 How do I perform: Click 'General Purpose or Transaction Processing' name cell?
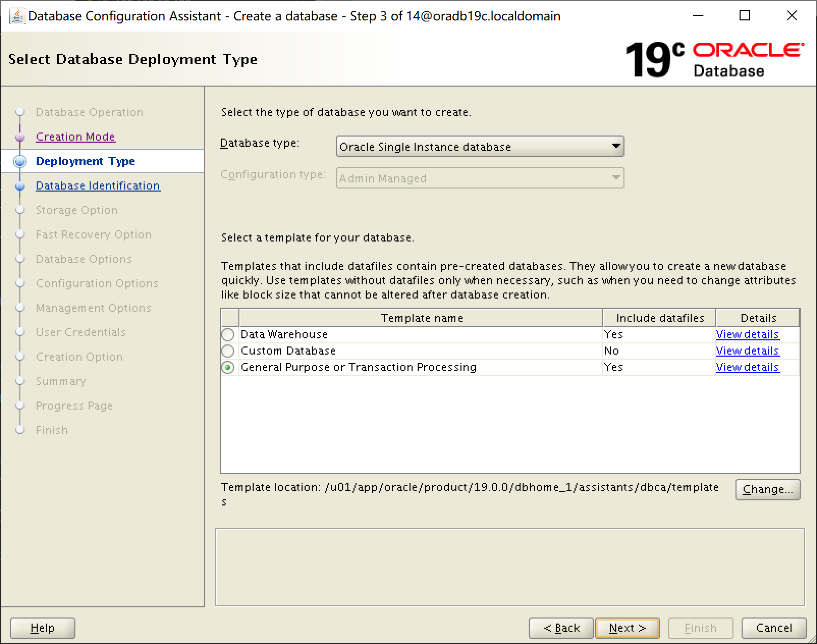pyautogui.click(x=421, y=367)
